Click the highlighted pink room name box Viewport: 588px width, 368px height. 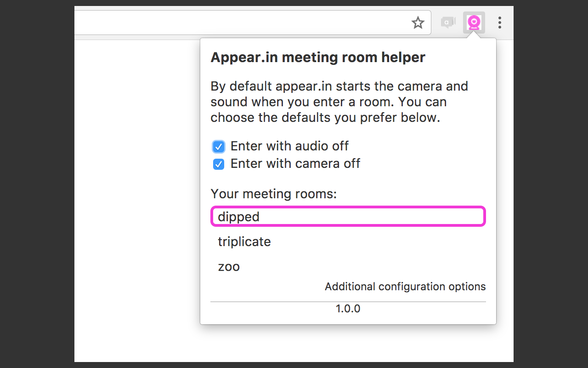348,216
